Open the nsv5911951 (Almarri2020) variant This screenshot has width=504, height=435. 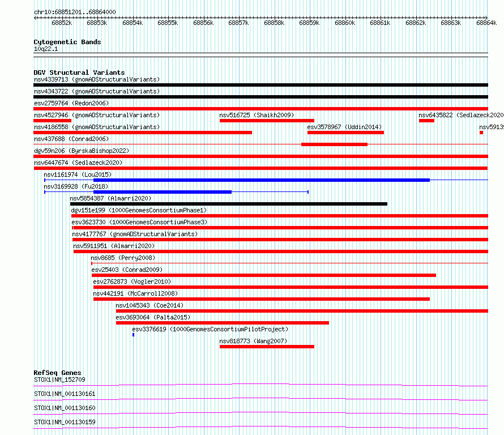point(114,246)
